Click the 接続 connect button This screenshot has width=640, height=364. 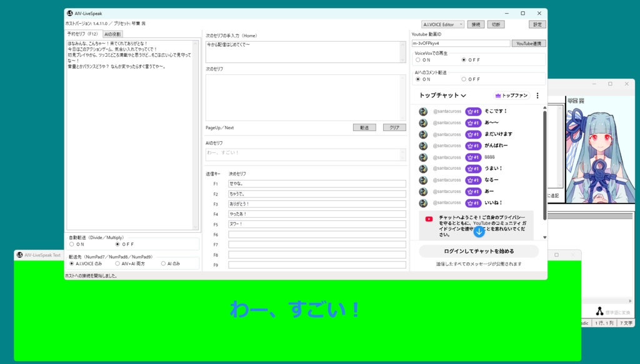(476, 24)
